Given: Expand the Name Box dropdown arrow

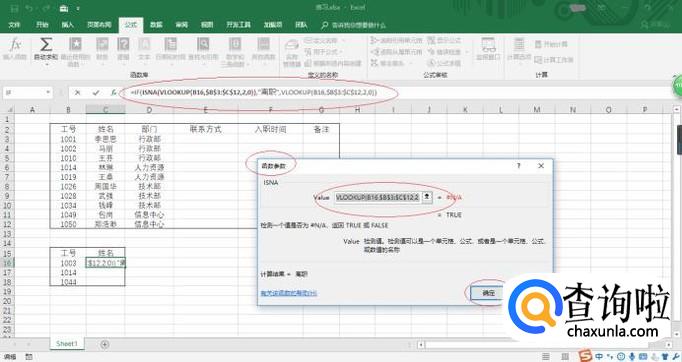Looking at the screenshot, I should 48,93.
